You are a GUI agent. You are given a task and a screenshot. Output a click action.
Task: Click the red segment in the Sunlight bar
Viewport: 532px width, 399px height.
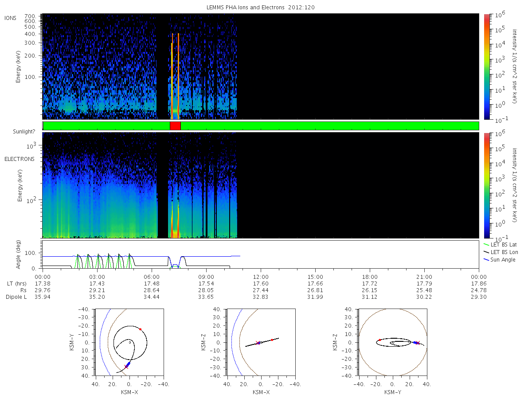pos(175,126)
